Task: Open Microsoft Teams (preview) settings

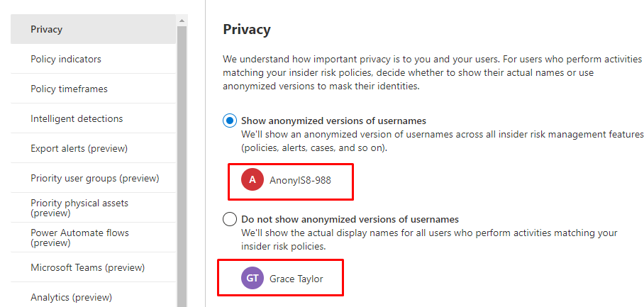Action: click(93, 268)
